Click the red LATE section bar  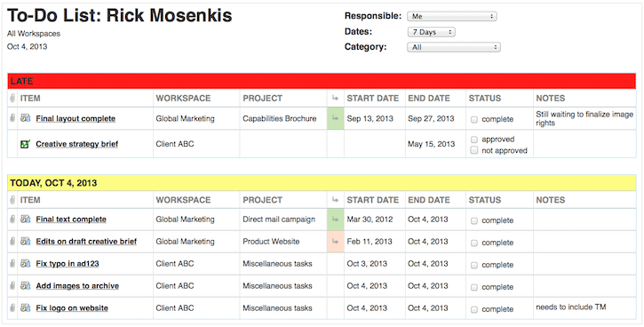[322, 82]
